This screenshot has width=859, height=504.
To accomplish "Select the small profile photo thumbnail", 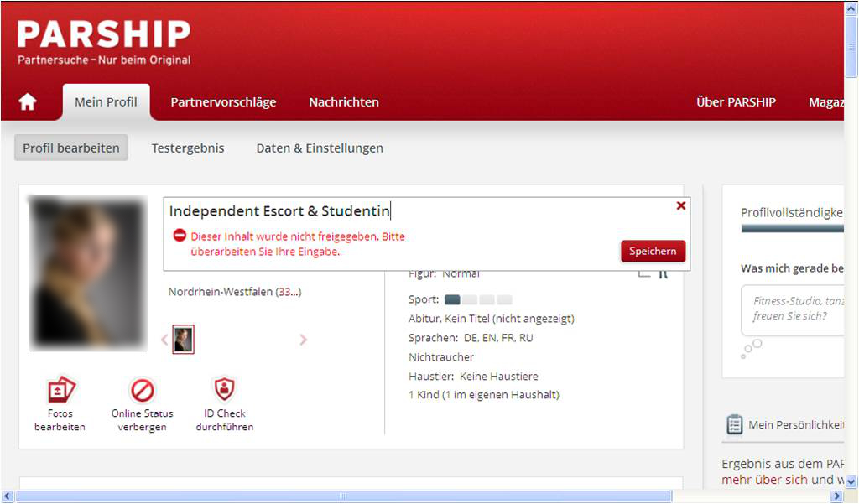I will [x=183, y=340].
